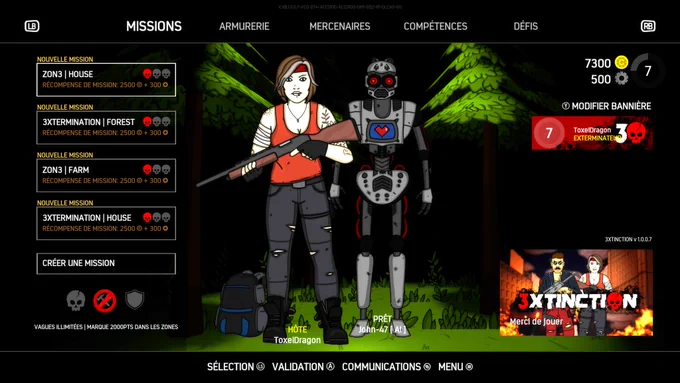The width and height of the screenshot is (680, 383).
Task: Toggle the red no-weapon modifier icon
Action: [105, 301]
